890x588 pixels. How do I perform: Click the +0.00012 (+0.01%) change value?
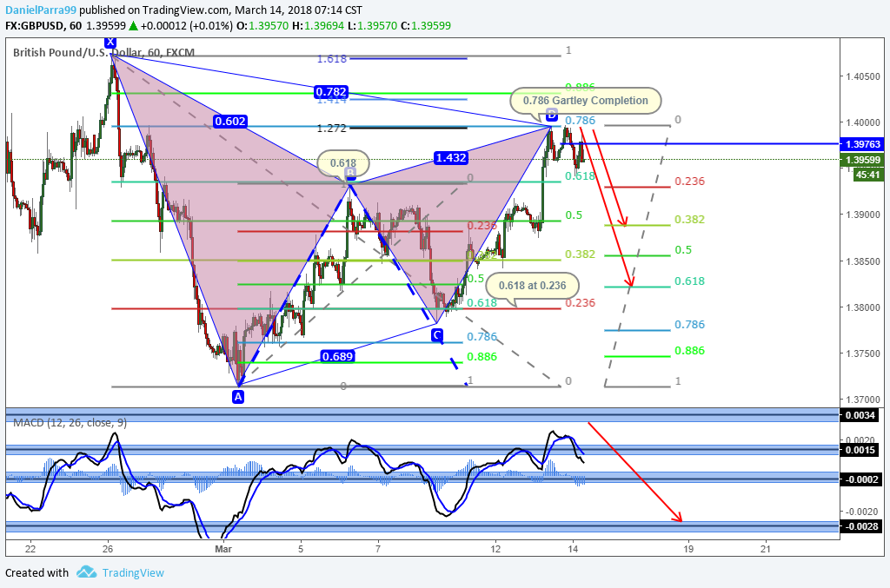click(x=187, y=25)
